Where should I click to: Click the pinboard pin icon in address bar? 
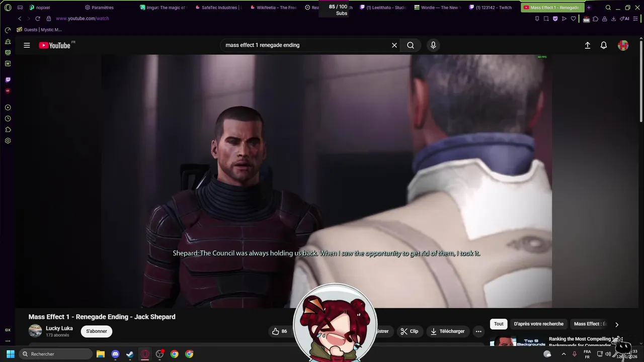537,19
